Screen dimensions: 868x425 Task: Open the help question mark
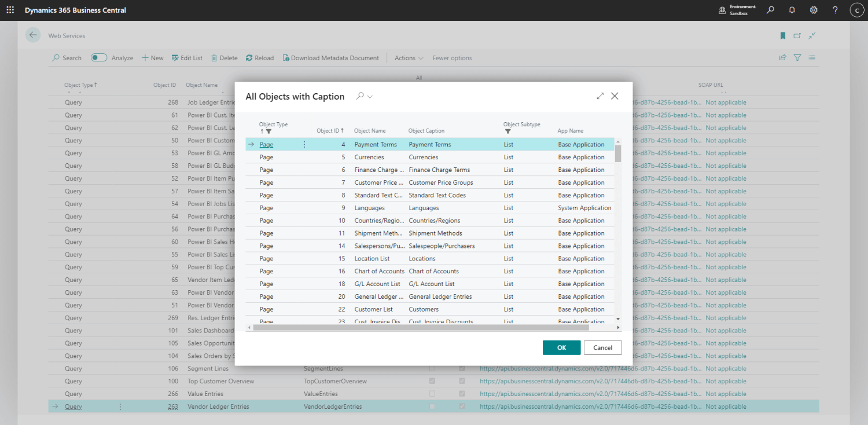coord(835,10)
